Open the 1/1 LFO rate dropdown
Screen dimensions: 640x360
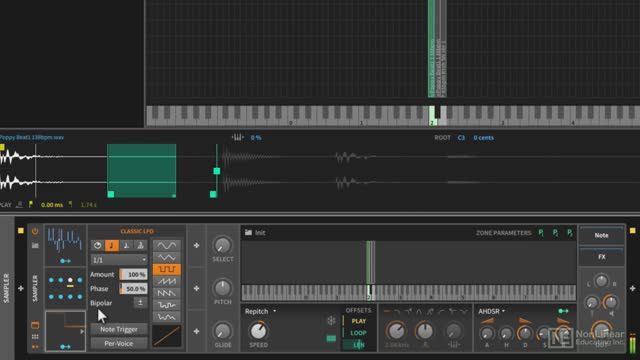coord(119,260)
